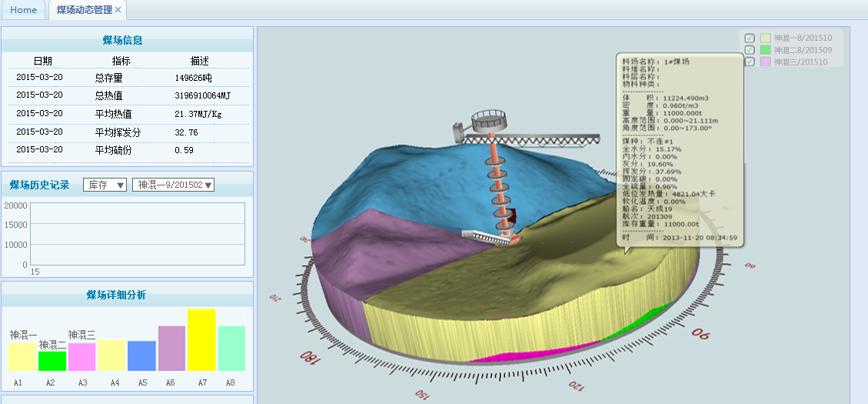Toggle the 神混二8/201509 legend checkbox

click(750, 50)
